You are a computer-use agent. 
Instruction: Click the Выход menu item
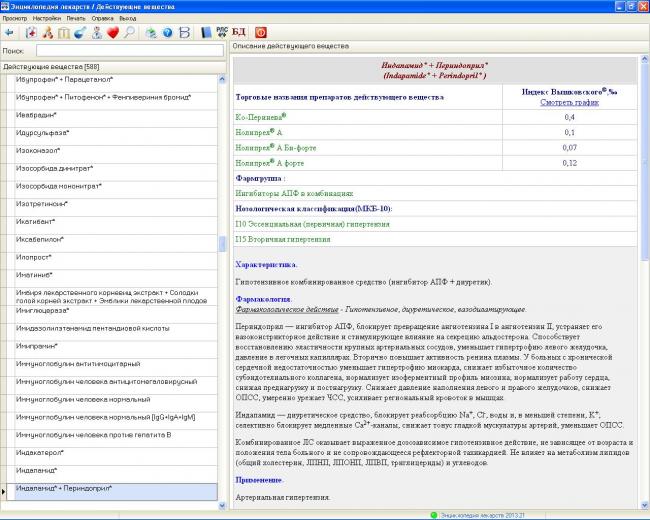[128, 19]
